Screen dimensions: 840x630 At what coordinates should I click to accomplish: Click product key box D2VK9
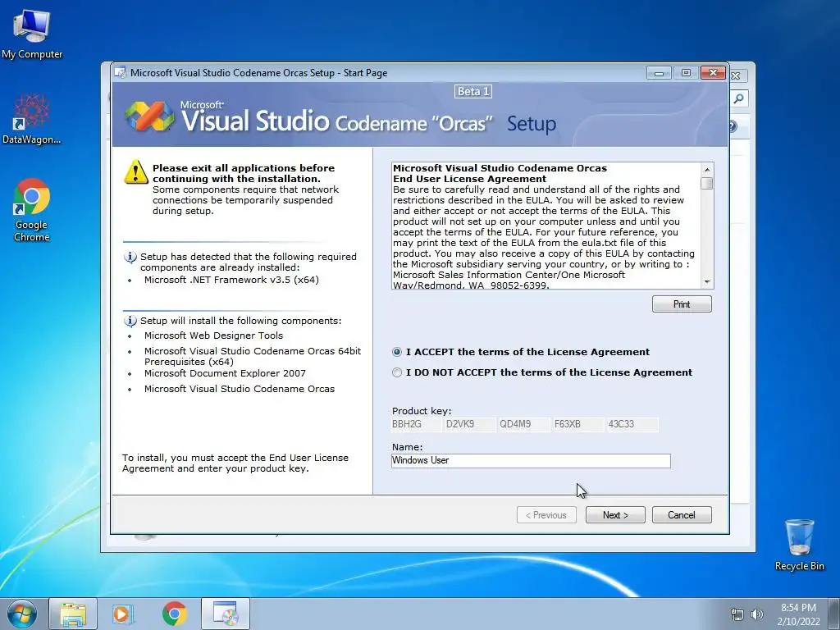470,424
